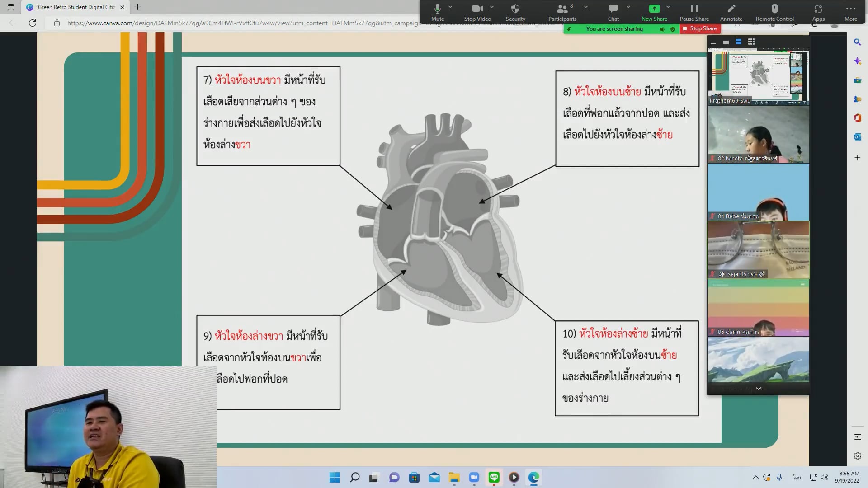Select the Green Retro Student browser tab
The image size is (868, 488).
76,7
